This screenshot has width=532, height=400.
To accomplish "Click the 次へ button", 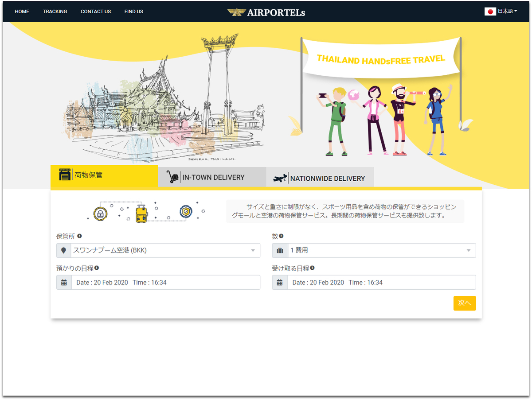I will [465, 303].
